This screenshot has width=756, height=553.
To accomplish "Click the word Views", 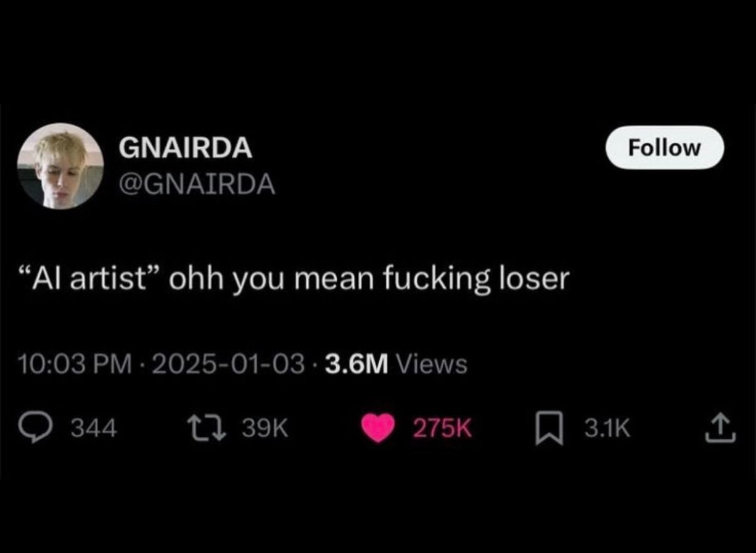I will pos(432,364).
